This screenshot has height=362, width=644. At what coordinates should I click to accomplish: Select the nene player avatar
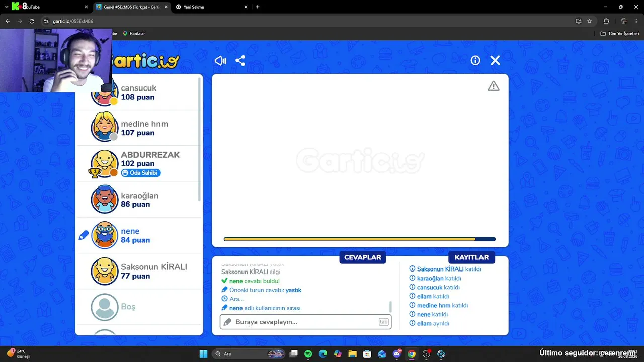click(x=105, y=235)
